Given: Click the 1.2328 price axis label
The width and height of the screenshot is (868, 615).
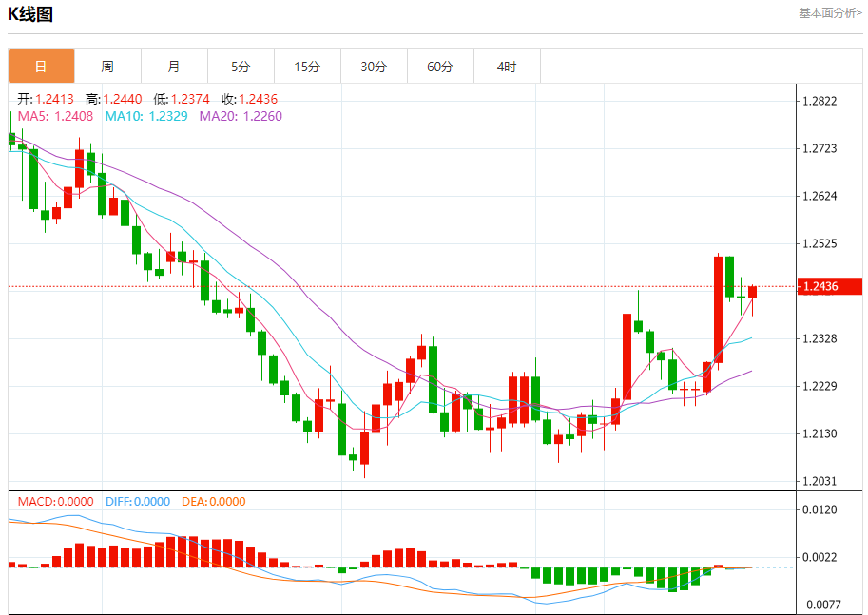Looking at the screenshot, I should 820,338.
